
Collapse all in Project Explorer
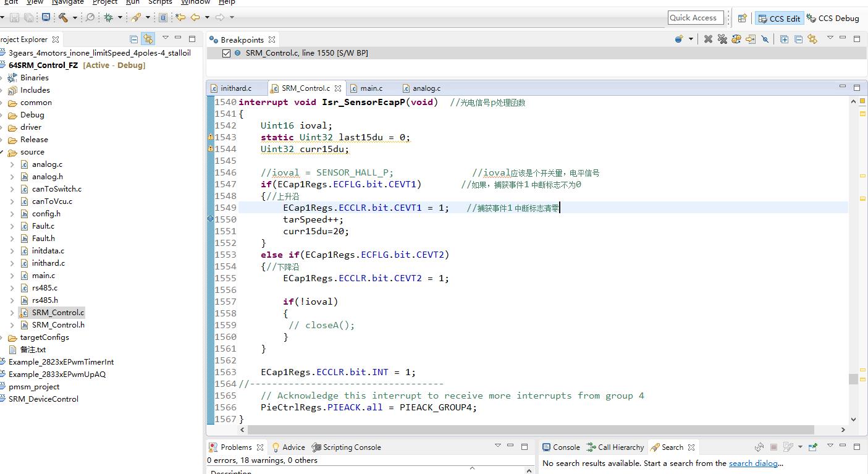point(133,39)
